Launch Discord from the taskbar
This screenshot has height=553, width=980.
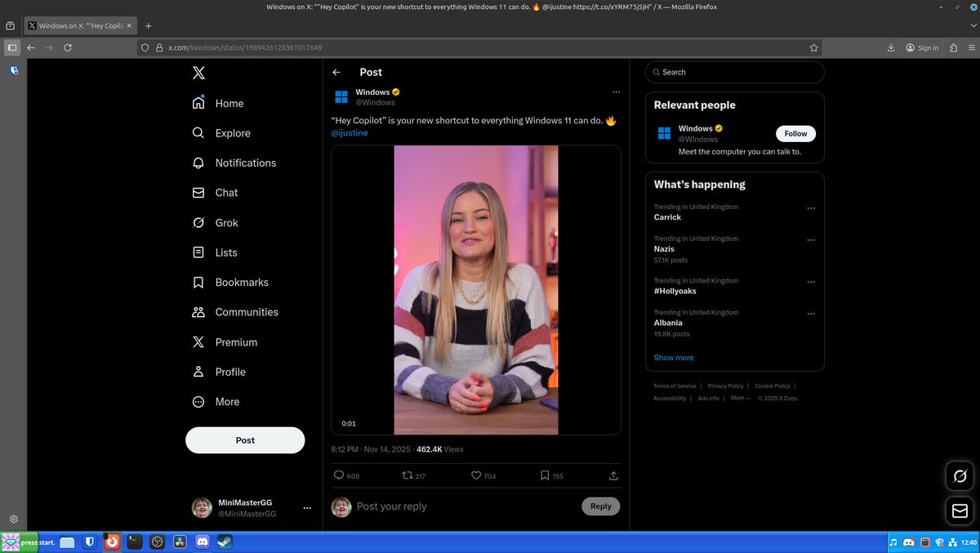(x=202, y=542)
